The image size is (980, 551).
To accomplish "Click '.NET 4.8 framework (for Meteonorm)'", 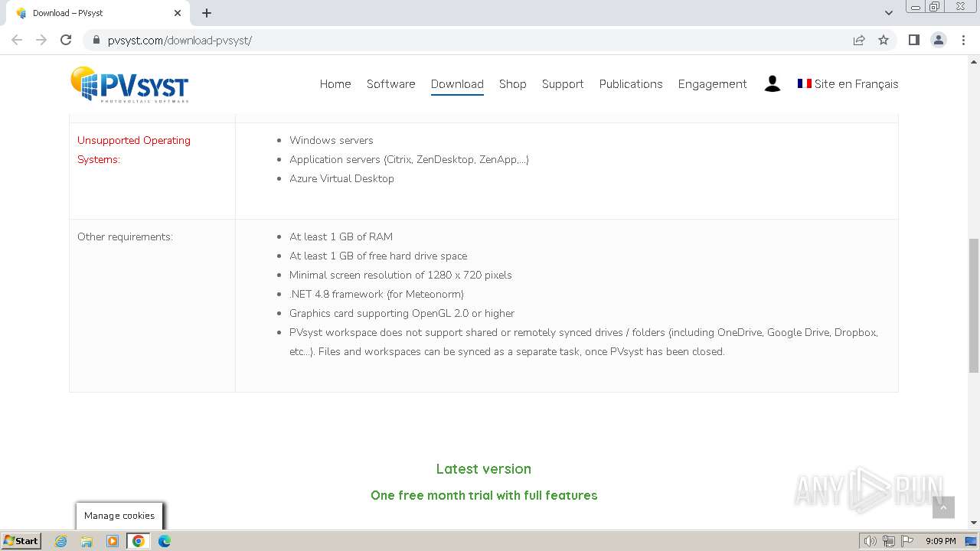I will pyautogui.click(x=377, y=295).
